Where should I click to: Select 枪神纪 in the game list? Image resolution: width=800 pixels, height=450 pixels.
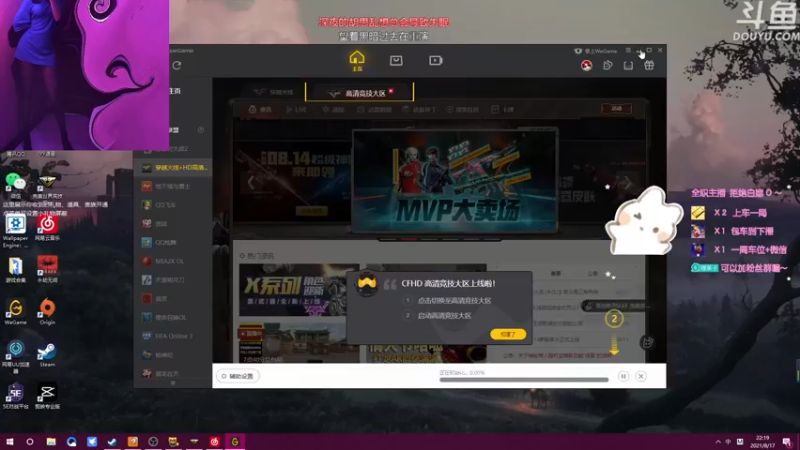(x=173, y=355)
